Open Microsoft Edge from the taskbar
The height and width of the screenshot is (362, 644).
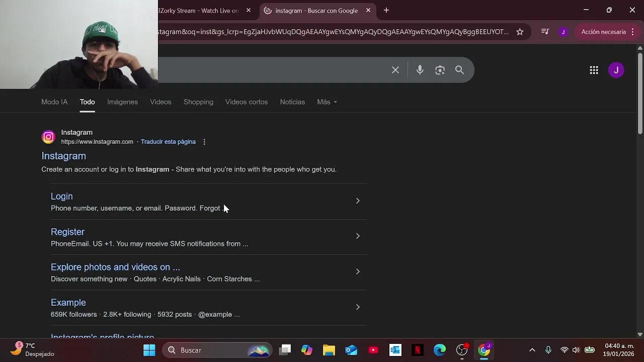[440, 350]
